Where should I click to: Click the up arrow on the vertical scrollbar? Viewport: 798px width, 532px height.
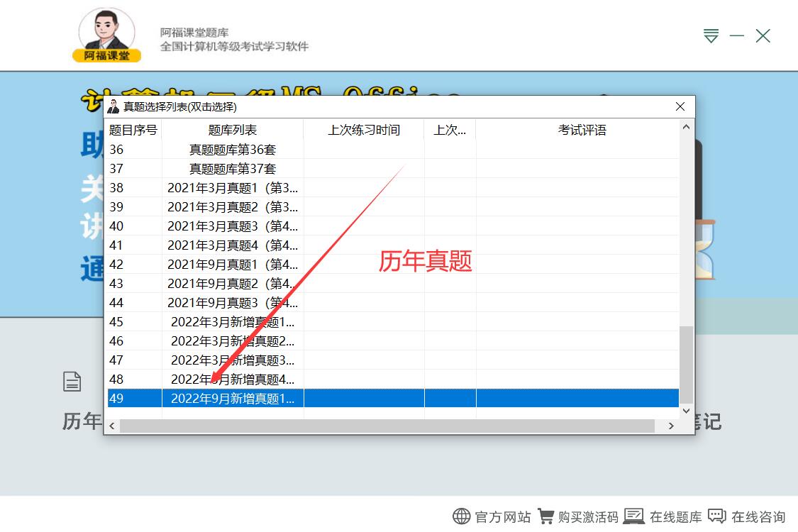point(685,128)
